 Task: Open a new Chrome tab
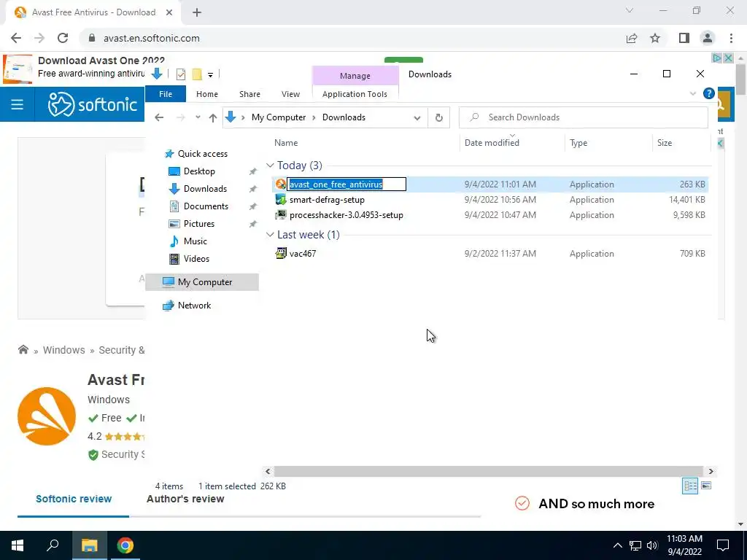click(x=197, y=12)
